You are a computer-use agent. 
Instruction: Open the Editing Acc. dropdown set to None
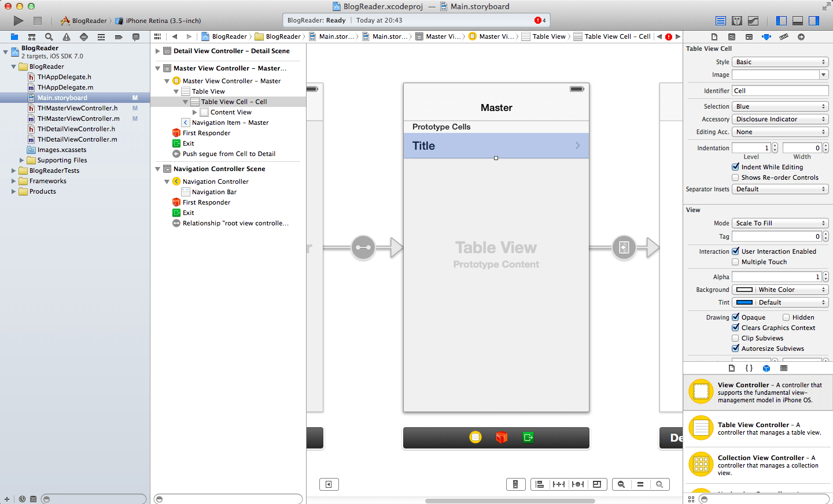780,132
